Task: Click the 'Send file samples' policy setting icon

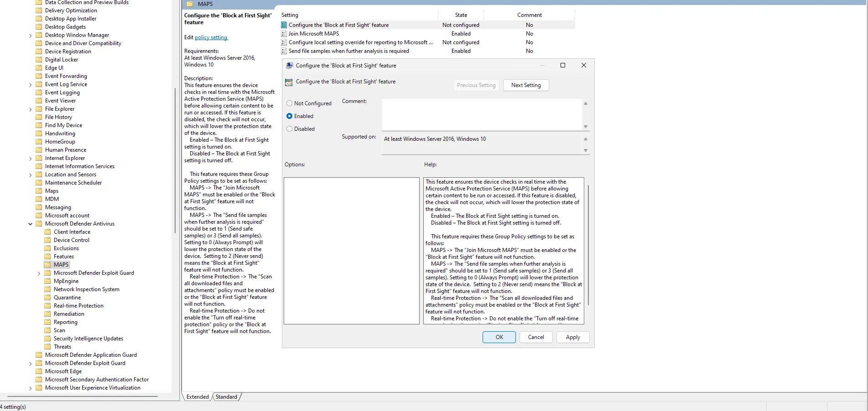Action: coord(284,51)
